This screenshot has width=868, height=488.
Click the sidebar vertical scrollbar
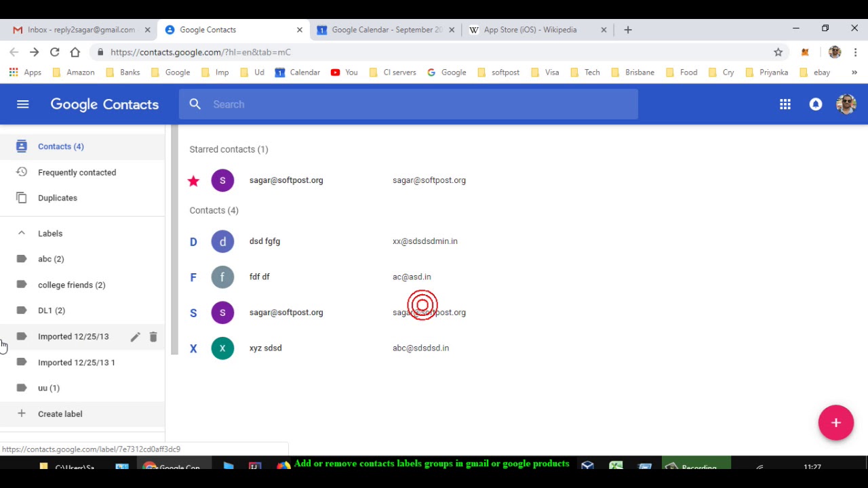tap(174, 240)
